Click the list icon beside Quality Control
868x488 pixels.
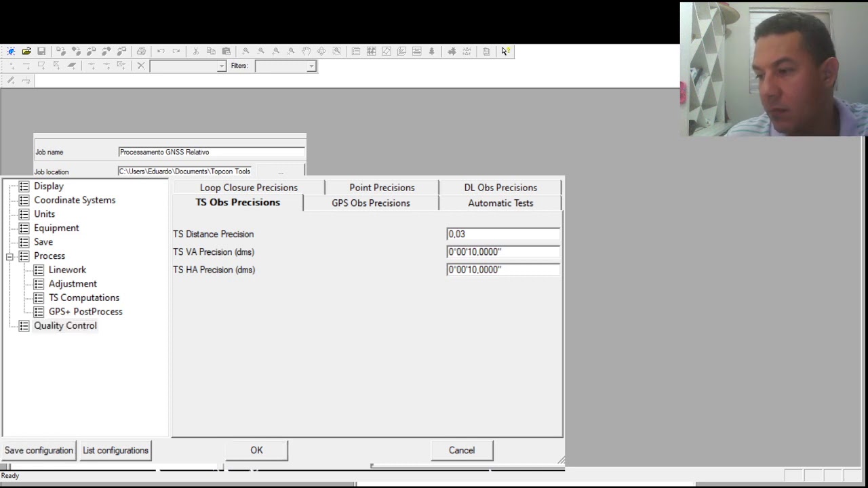click(24, 326)
